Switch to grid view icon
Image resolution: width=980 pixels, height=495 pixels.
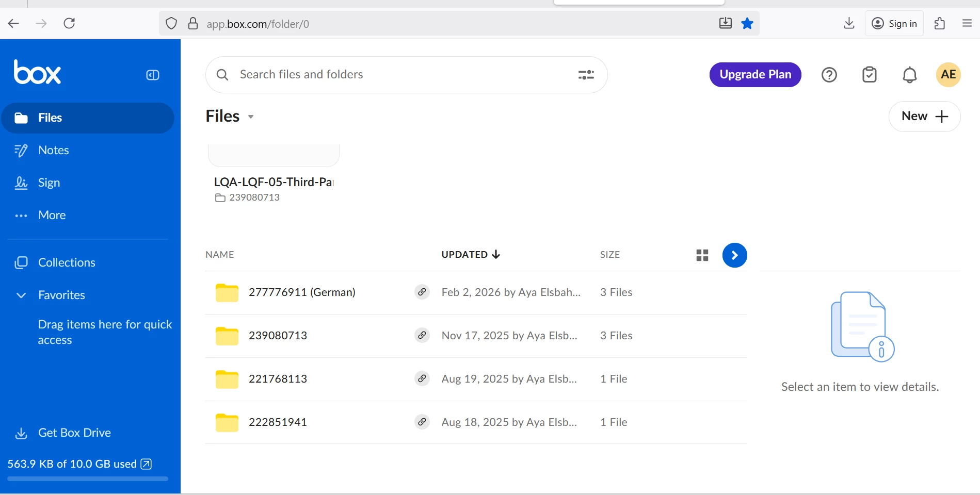702,255
